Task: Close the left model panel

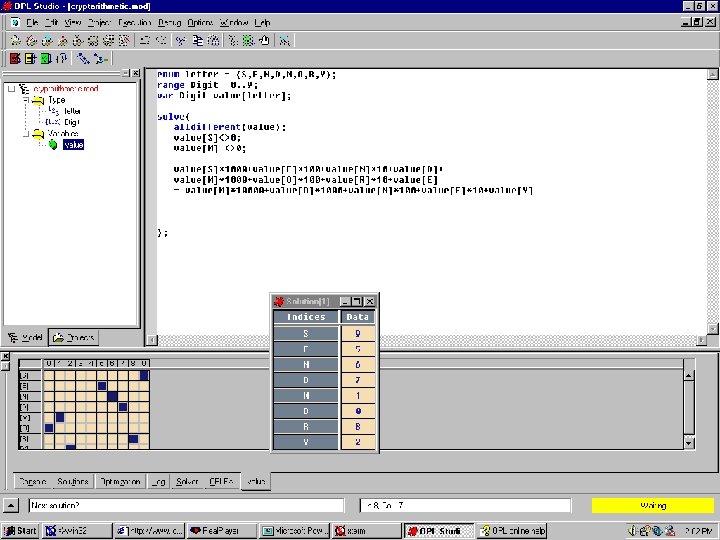Action: (136, 73)
